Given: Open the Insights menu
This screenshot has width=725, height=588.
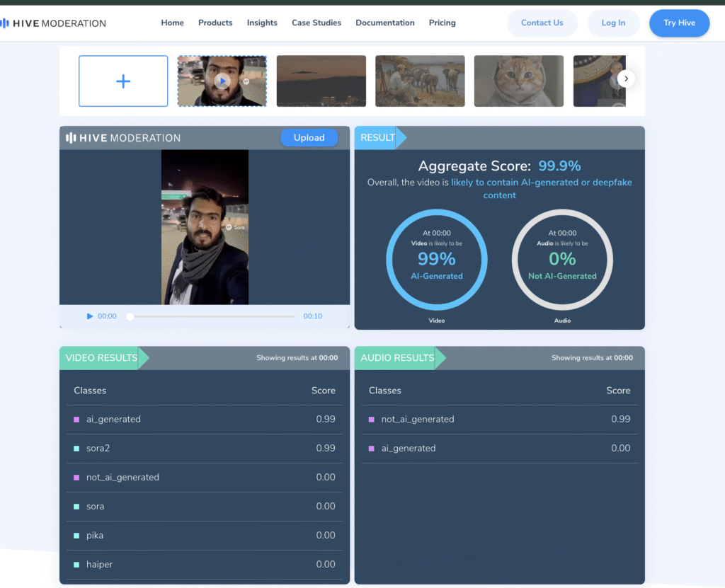Looking at the screenshot, I should [x=262, y=23].
